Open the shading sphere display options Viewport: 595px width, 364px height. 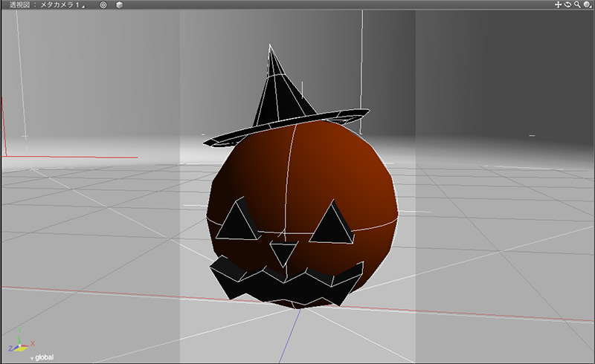(587, 4)
